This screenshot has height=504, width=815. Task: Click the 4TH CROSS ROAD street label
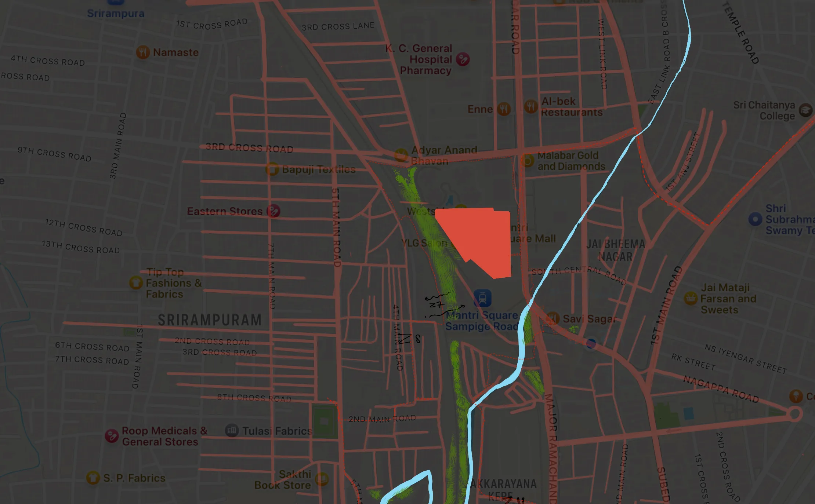point(48,61)
